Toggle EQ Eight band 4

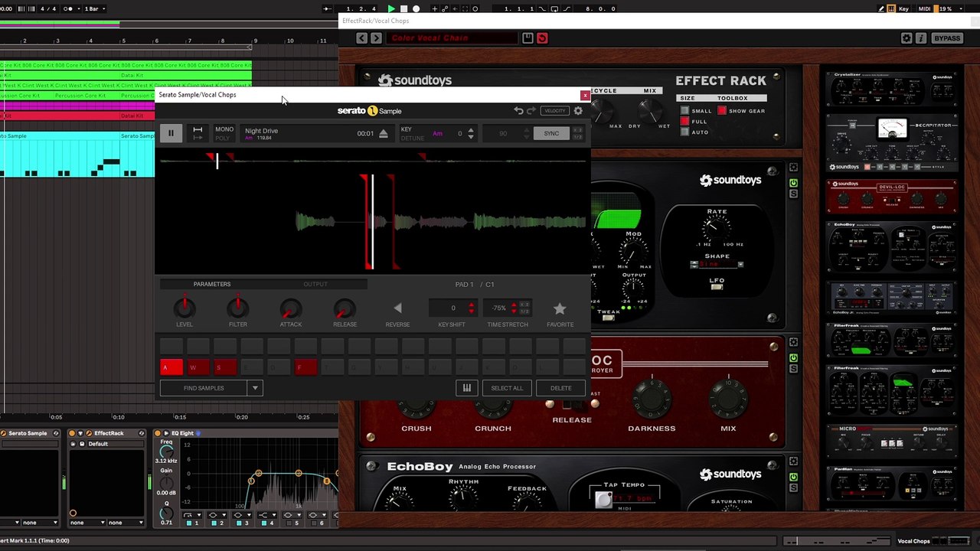(x=263, y=523)
